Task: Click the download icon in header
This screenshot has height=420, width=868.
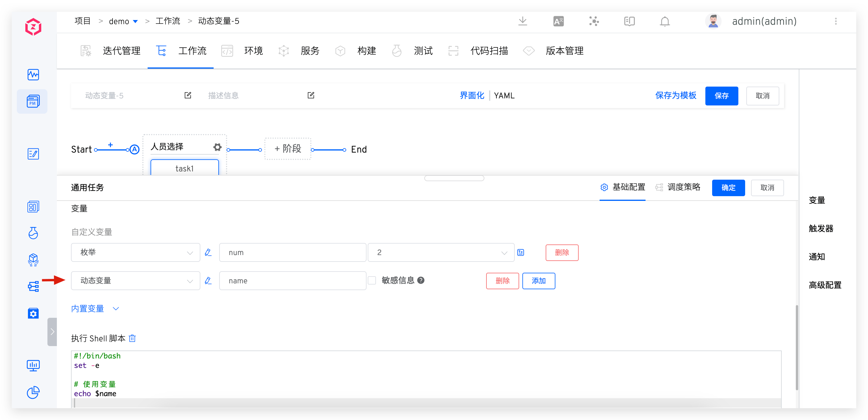Action: point(522,21)
